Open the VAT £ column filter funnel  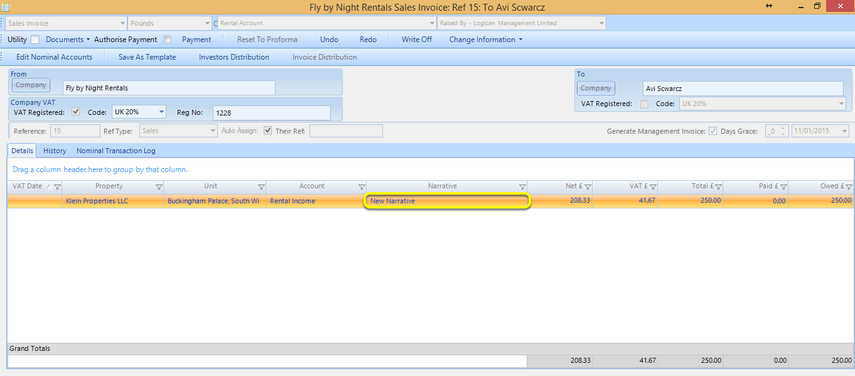(653, 187)
